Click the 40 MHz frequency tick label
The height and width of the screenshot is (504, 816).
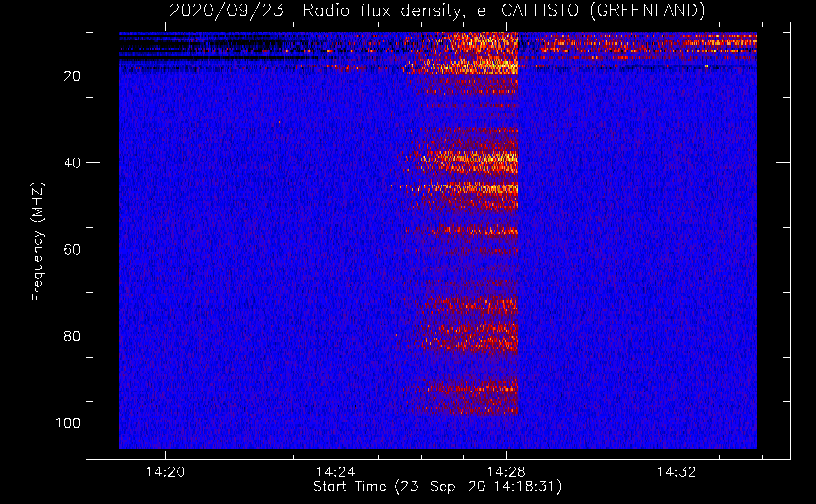[x=72, y=163]
